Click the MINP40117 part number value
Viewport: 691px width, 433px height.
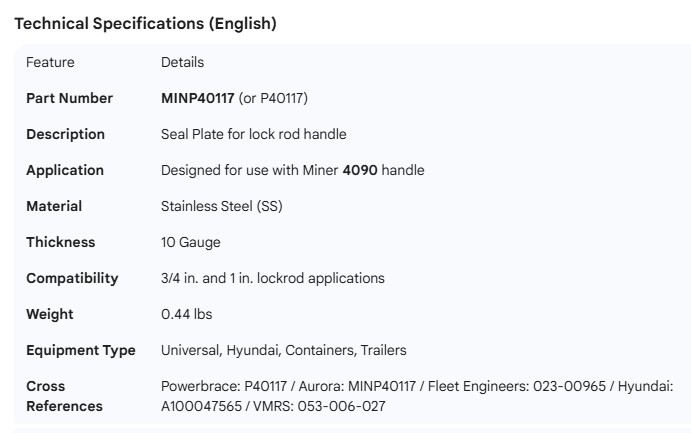(198, 98)
